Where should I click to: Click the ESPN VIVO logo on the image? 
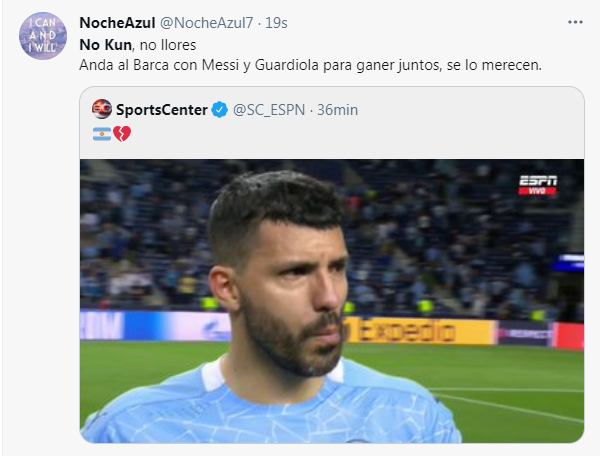[538, 185]
